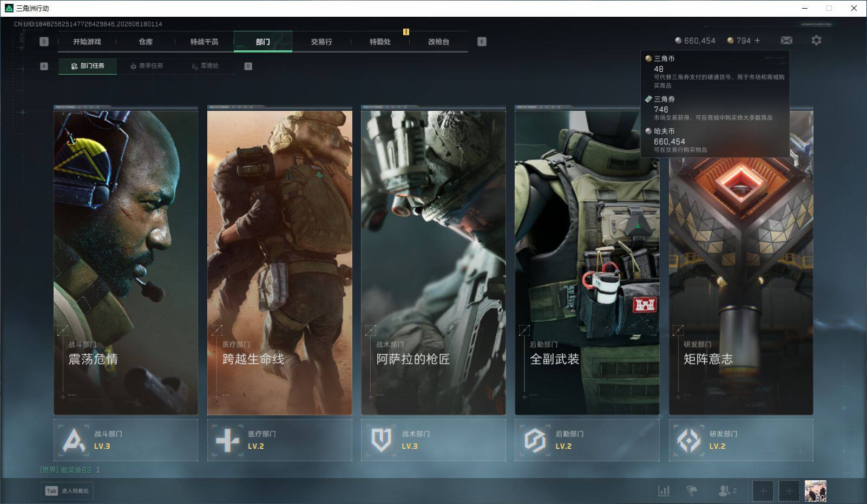Open the 特勤处 tab
This screenshot has height=504, width=867.
pos(380,42)
